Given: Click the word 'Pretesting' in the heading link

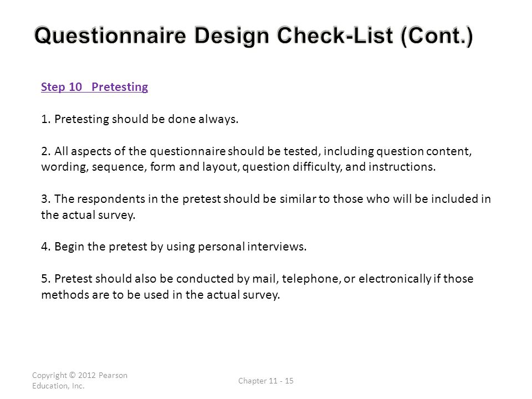Looking at the screenshot, I should (120, 87).
